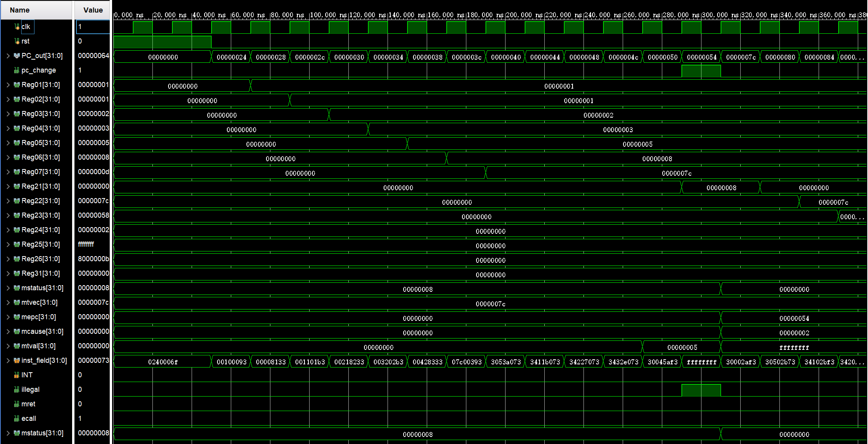Click the 100.000 ns ruler mark
868x444 pixels.
pyautogui.click(x=328, y=15)
